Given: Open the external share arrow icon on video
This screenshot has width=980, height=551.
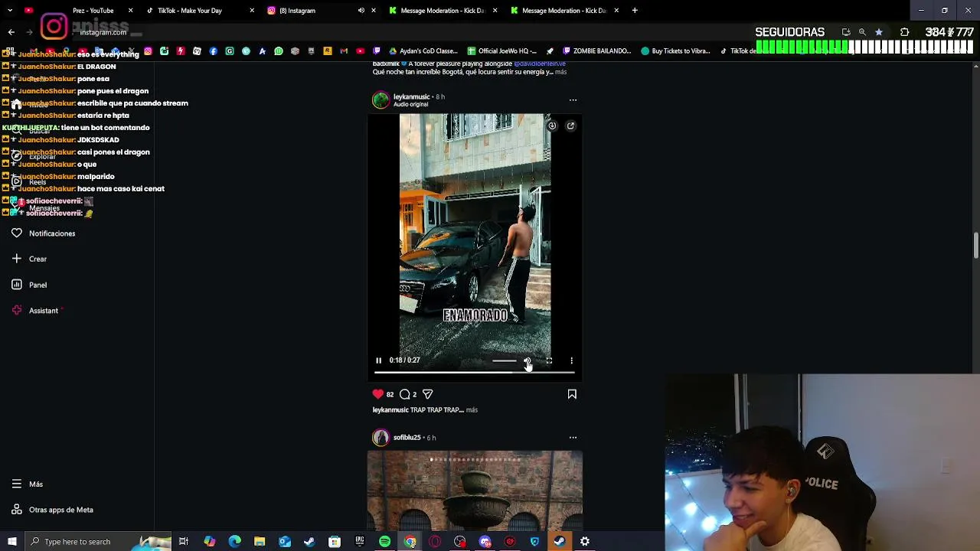Looking at the screenshot, I should point(570,126).
